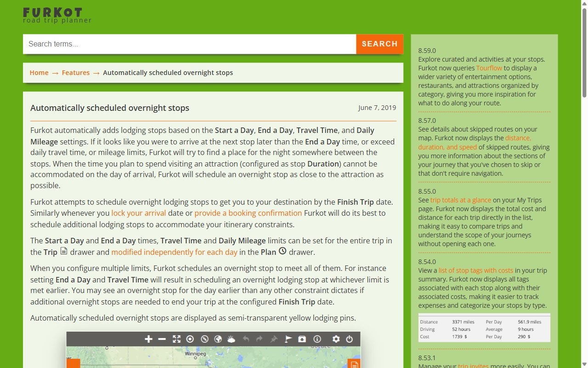Open 'modified independently for each day' link
This screenshot has width=588, height=368.
[175, 252]
